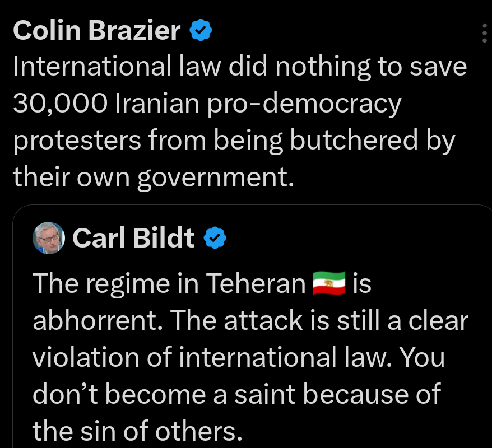
Task: Click "The regime in Teheran" in quoted tweet
Action: click(168, 284)
